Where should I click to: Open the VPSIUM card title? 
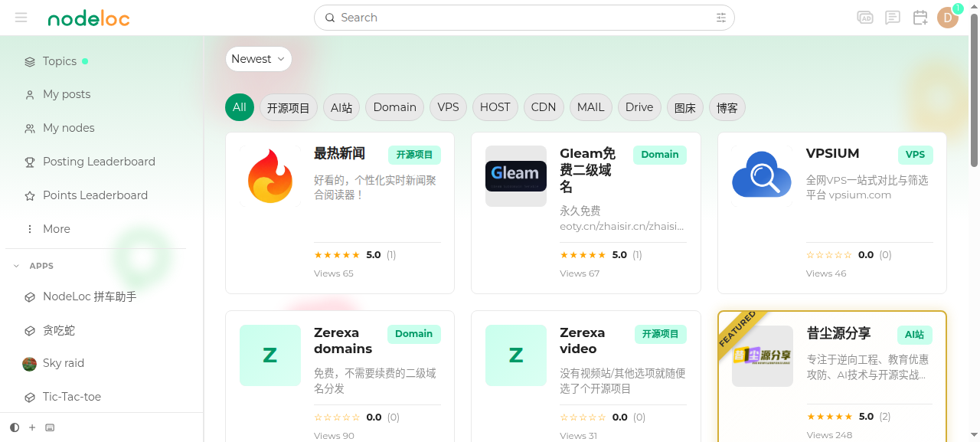pyautogui.click(x=833, y=153)
